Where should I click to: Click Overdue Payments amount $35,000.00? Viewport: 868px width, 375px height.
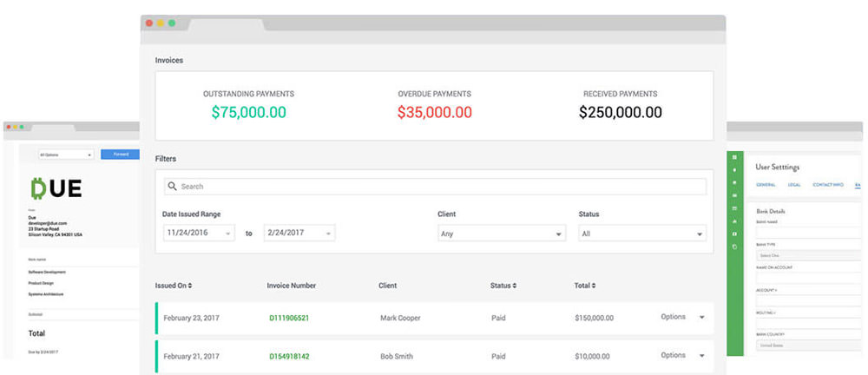435,113
